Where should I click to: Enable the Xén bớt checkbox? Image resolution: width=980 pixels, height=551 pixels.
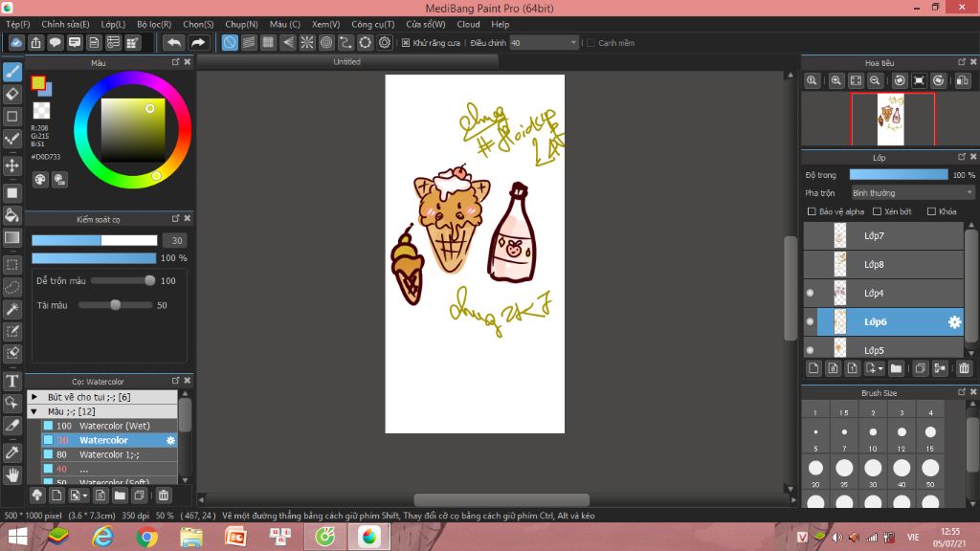(877, 211)
